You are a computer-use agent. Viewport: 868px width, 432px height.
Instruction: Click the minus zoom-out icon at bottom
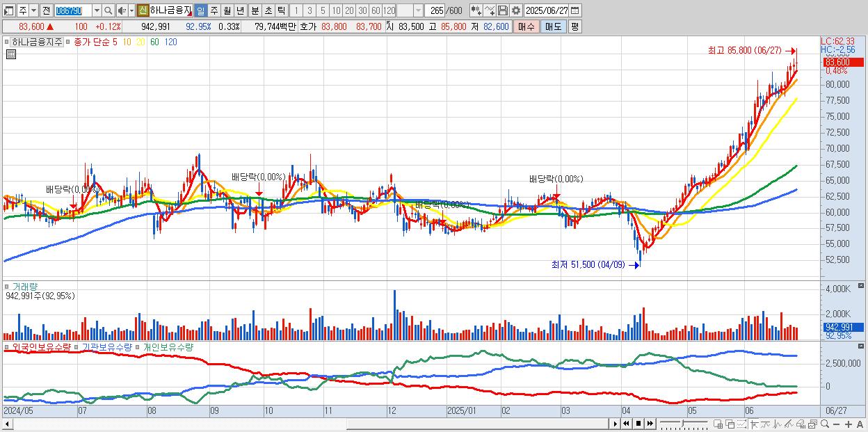836,424
